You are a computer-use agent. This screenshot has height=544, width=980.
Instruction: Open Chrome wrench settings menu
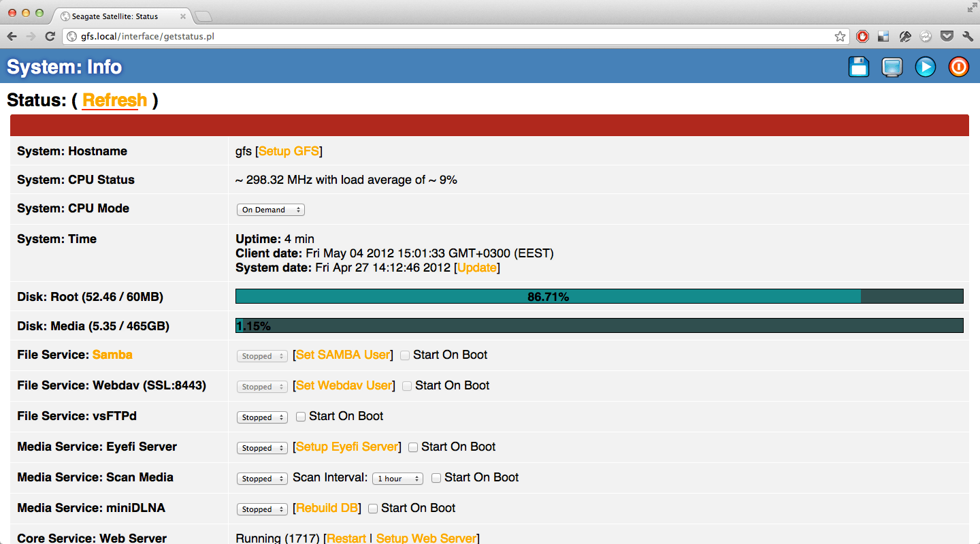[x=968, y=36]
